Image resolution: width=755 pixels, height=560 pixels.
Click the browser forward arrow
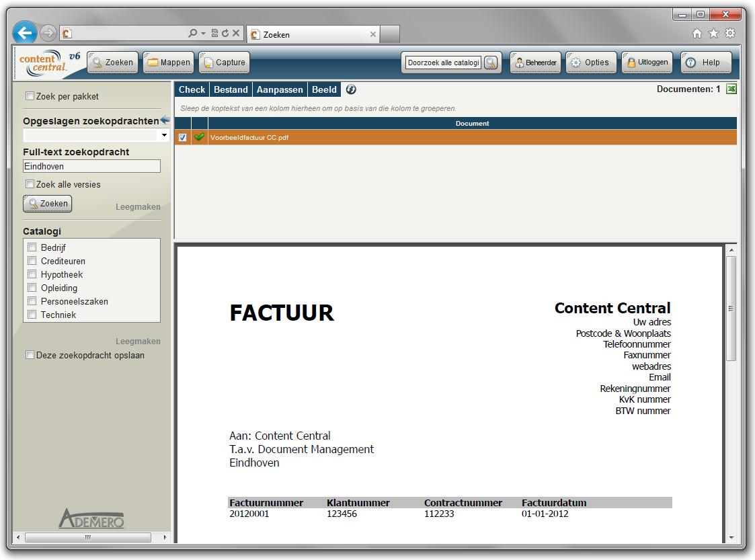coord(48,33)
